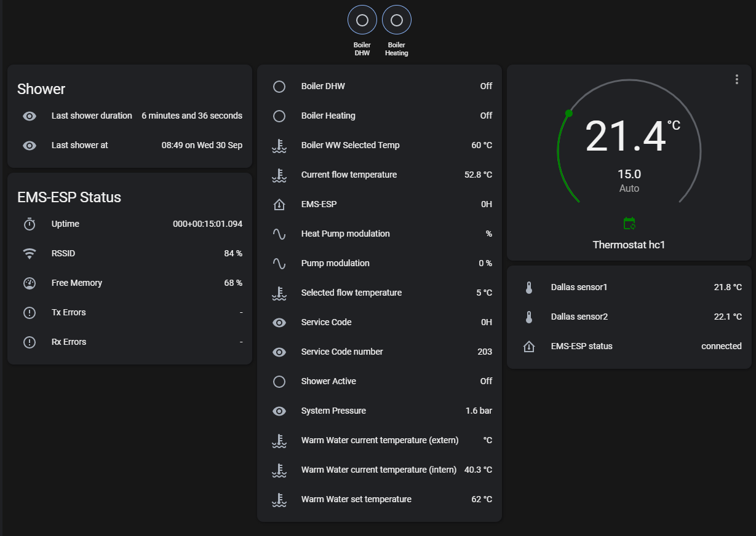Screen dimensions: 756x536
Task: Click the Uptime timer icon
Action: tap(30, 224)
